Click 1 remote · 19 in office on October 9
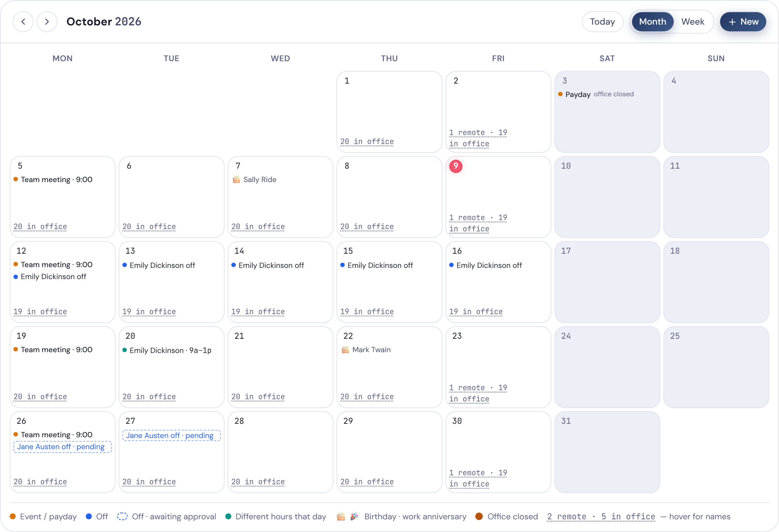Image resolution: width=779 pixels, height=532 pixels. [478, 223]
